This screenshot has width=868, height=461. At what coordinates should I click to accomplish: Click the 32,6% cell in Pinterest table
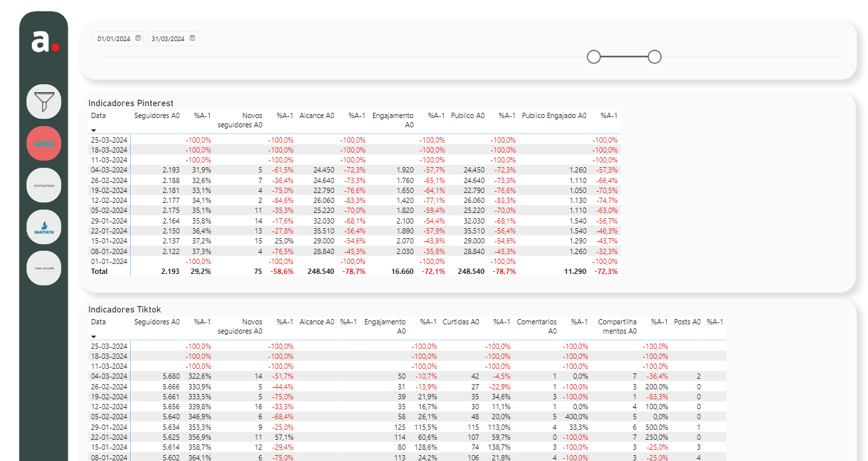pyautogui.click(x=202, y=180)
